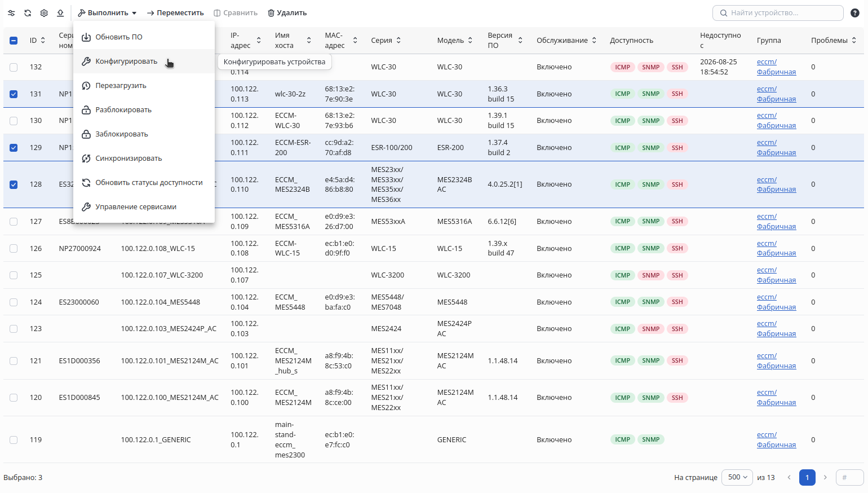
Task: Click the Переместить button
Action: [x=175, y=13]
